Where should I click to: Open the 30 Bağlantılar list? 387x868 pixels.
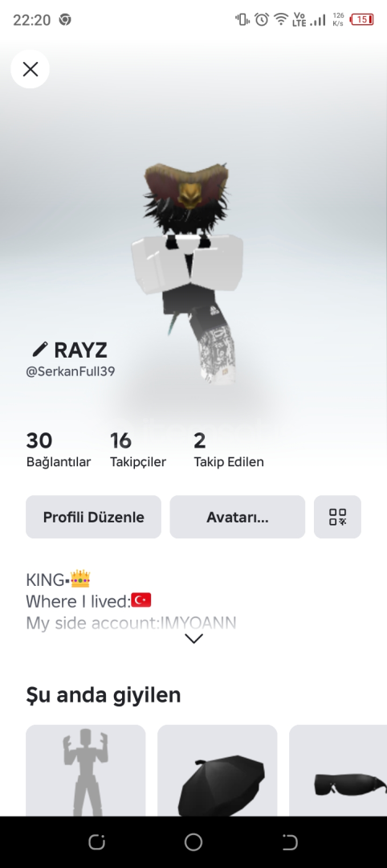tap(58, 449)
